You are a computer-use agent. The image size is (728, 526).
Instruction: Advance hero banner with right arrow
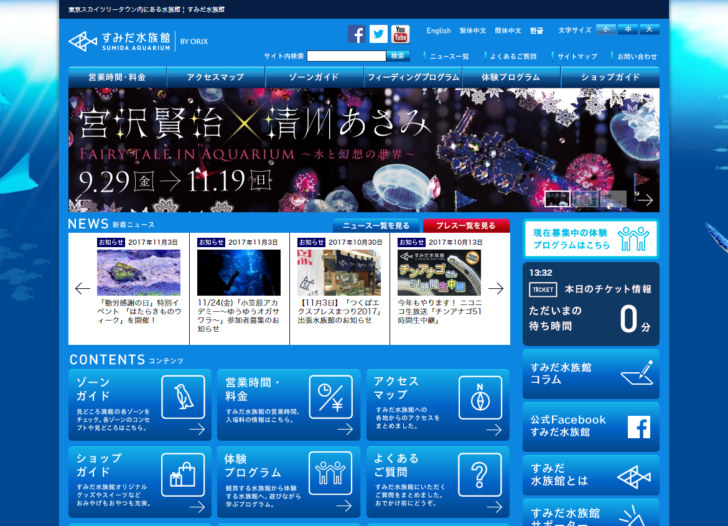click(x=645, y=200)
